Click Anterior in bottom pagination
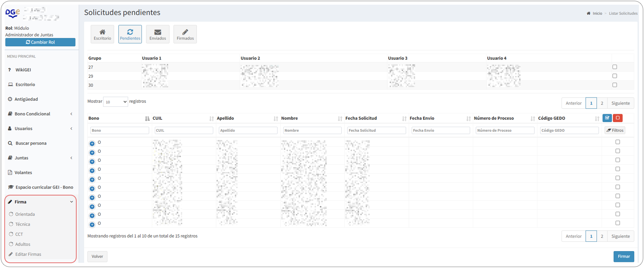 click(574, 236)
